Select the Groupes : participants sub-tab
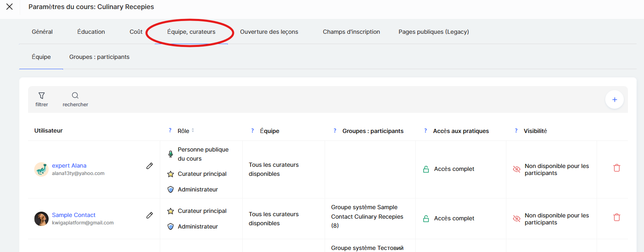The width and height of the screenshot is (644, 252). click(x=99, y=57)
